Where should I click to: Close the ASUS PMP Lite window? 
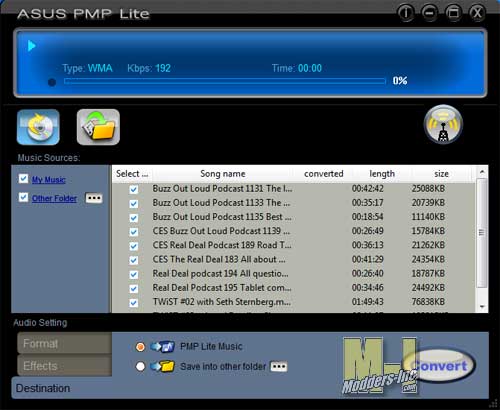(x=477, y=13)
